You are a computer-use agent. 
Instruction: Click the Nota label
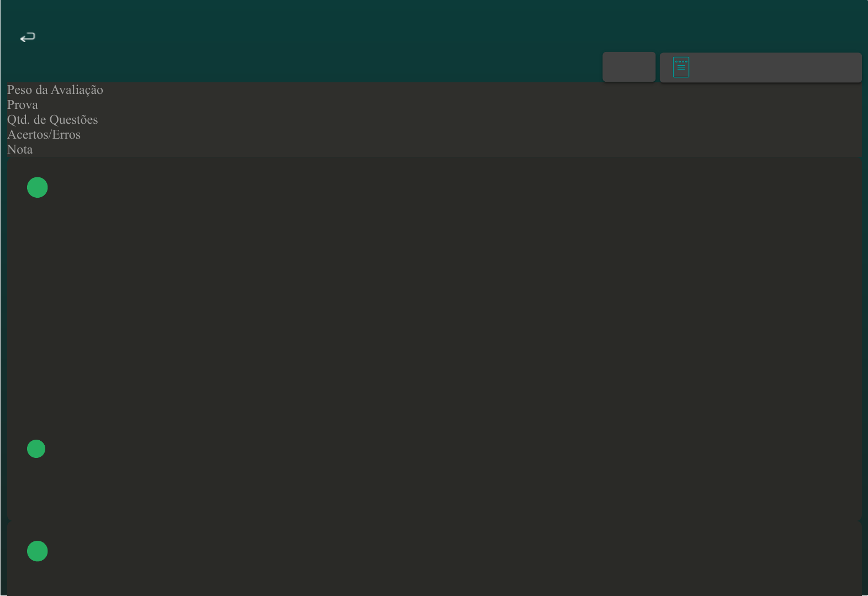click(x=20, y=149)
